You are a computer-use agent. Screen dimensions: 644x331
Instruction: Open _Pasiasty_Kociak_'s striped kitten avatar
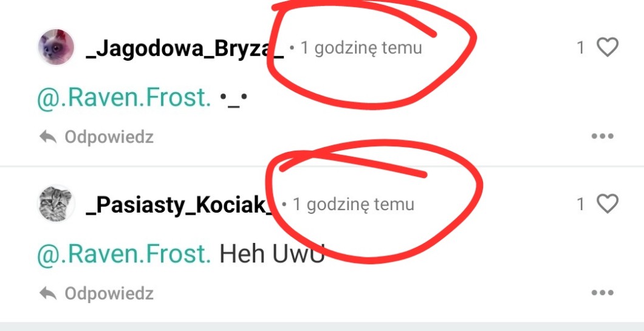click(x=57, y=203)
